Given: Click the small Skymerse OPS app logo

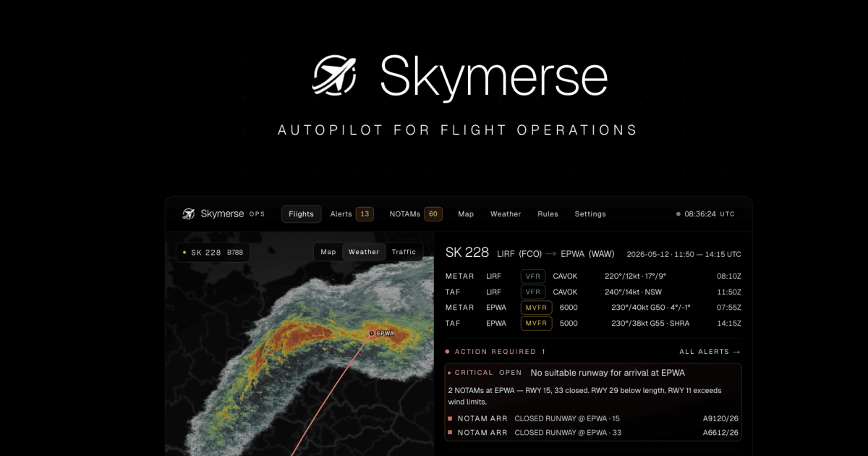Looking at the screenshot, I should (x=189, y=214).
